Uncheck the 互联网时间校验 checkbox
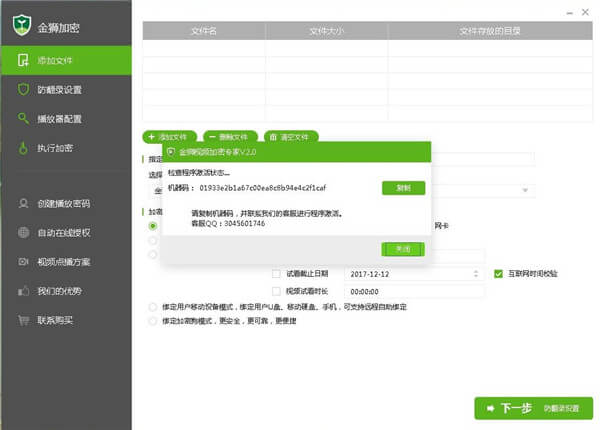The width and height of the screenshot is (600, 430). (x=498, y=274)
